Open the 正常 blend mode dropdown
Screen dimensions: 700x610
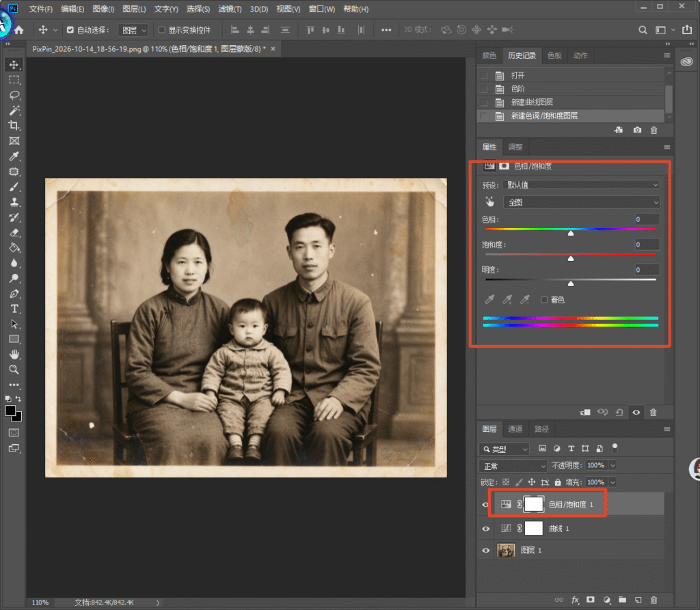pyautogui.click(x=513, y=466)
